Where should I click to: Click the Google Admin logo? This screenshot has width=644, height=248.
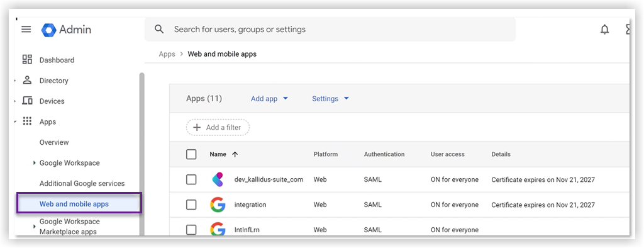pos(67,30)
